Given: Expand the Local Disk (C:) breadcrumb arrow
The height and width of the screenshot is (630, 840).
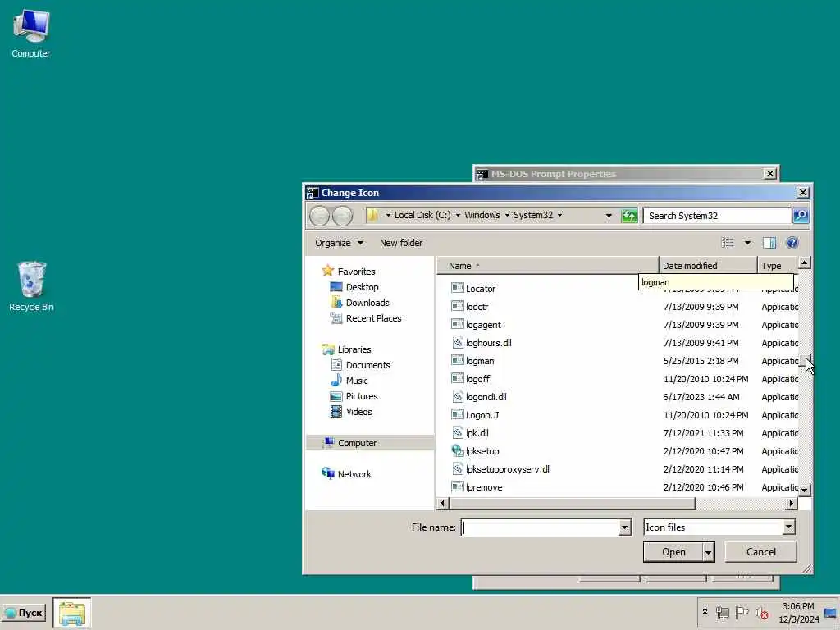Looking at the screenshot, I should tap(458, 216).
